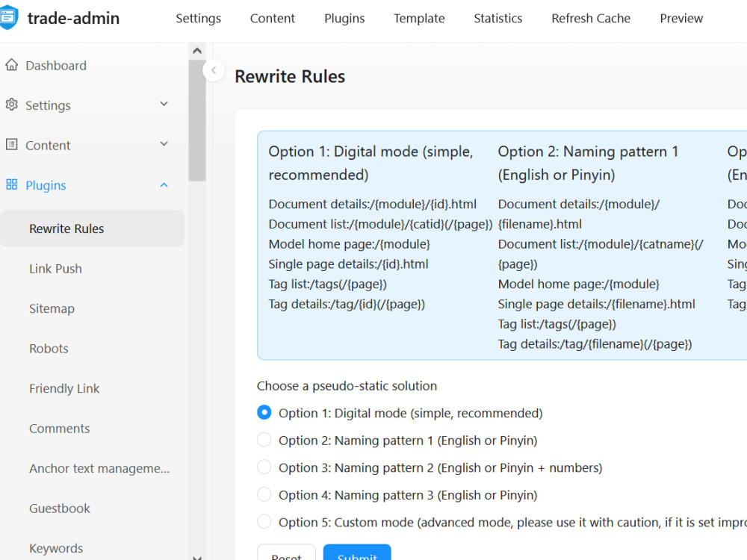Click the Plugins grid icon in sidebar

[11, 184]
